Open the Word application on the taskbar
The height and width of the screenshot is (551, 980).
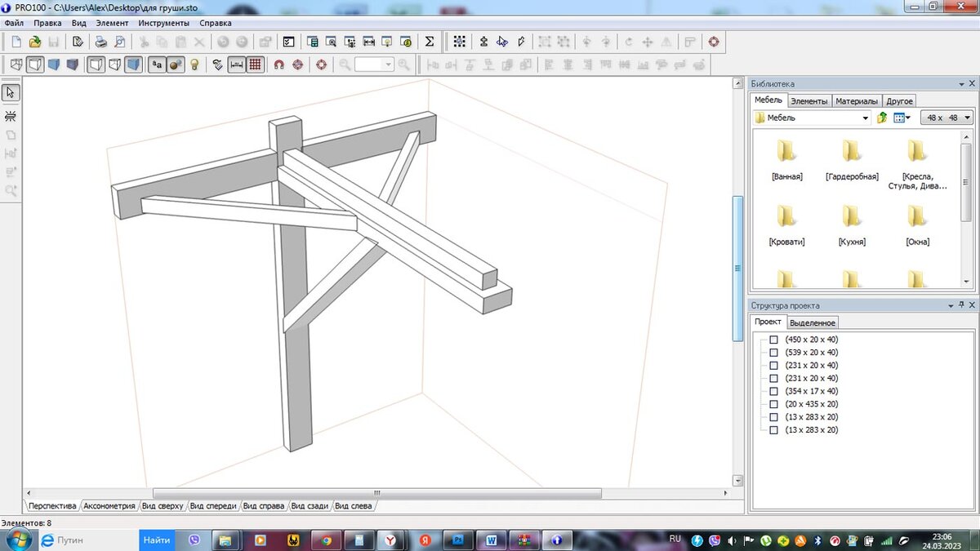click(x=491, y=540)
